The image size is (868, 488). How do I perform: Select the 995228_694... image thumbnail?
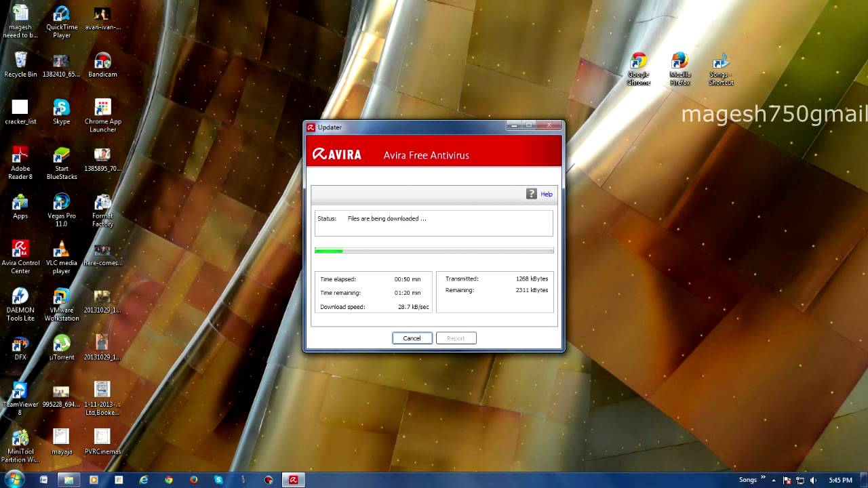(x=62, y=396)
